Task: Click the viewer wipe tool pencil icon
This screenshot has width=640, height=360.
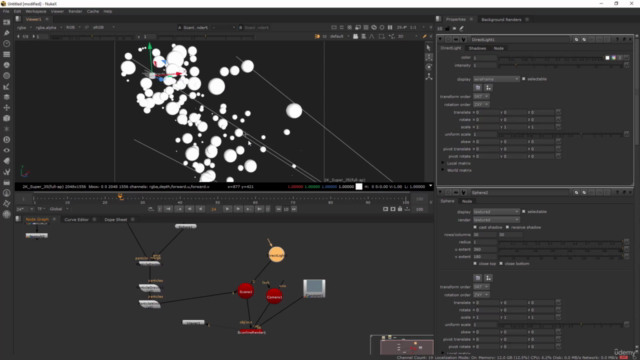Action: click(424, 36)
